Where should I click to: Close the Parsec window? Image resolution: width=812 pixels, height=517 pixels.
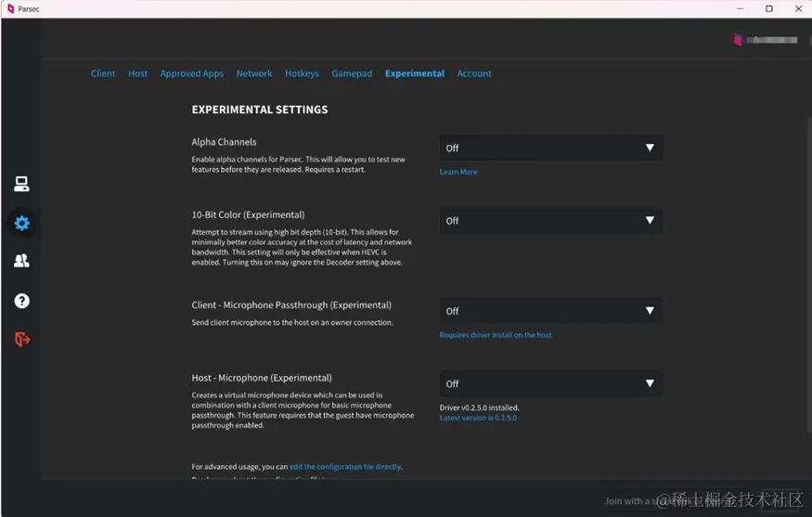[798, 8]
